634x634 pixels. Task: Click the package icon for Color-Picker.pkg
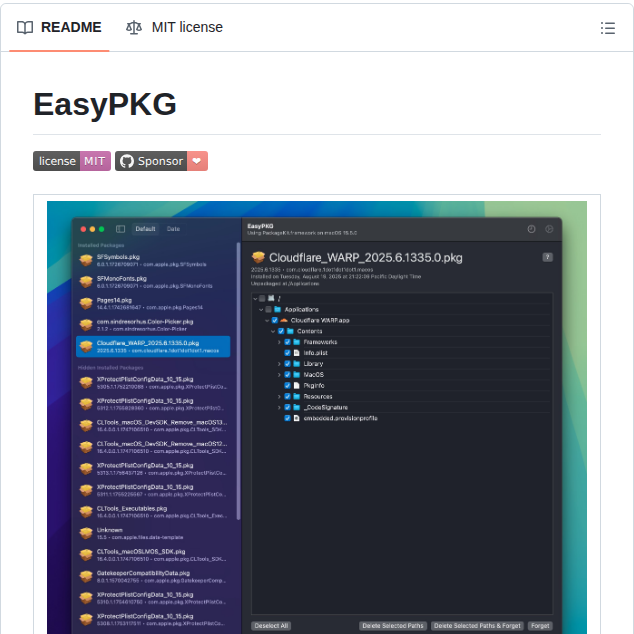(86, 325)
